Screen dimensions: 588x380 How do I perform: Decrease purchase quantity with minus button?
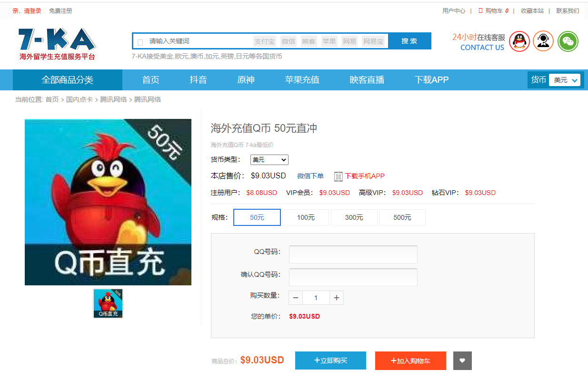[296, 298]
